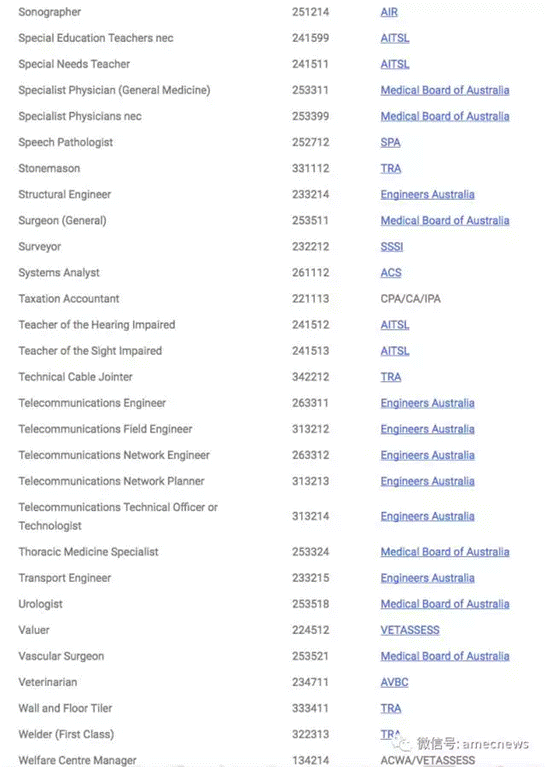Image resolution: width=546 pixels, height=767 pixels.
Task: Open AITSL link for Teacher of Hearing Impaired
Action: 395,325
